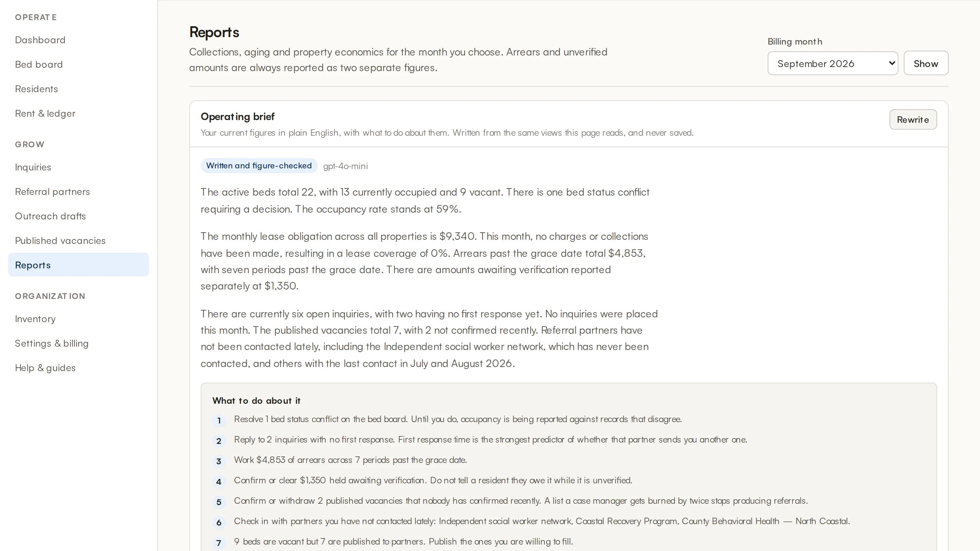The width and height of the screenshot is (980, 551).
Task: Select step 2 about replying to inquiries
Action: 490,439
